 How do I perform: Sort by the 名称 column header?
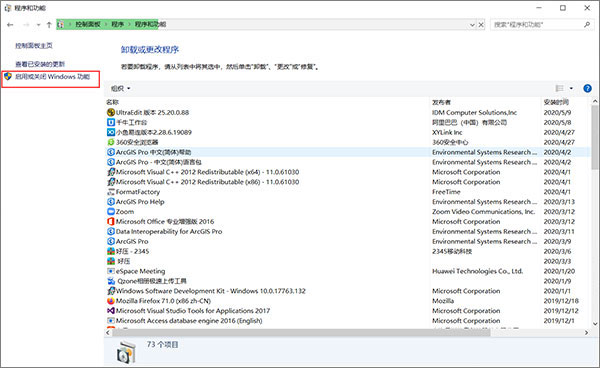[112, 102]
